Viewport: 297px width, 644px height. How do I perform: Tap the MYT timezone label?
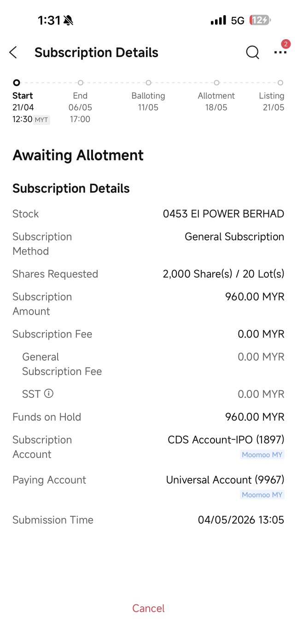pos(41,120)
